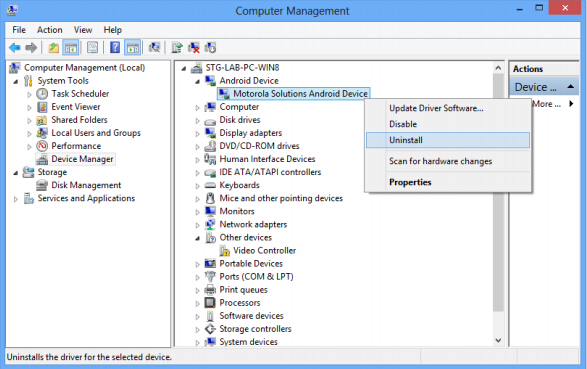Expand the Portable Devices category
This screenshot has height=369, width=587.
click(197, 264)
